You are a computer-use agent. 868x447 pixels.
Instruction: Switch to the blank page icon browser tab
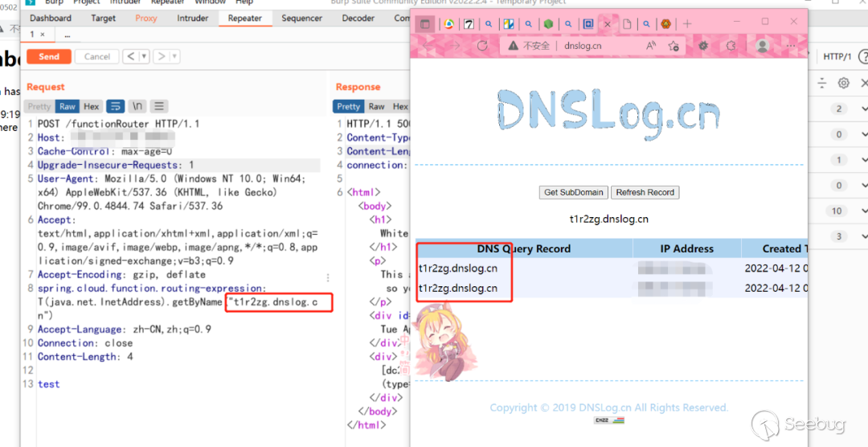[627, 24]
